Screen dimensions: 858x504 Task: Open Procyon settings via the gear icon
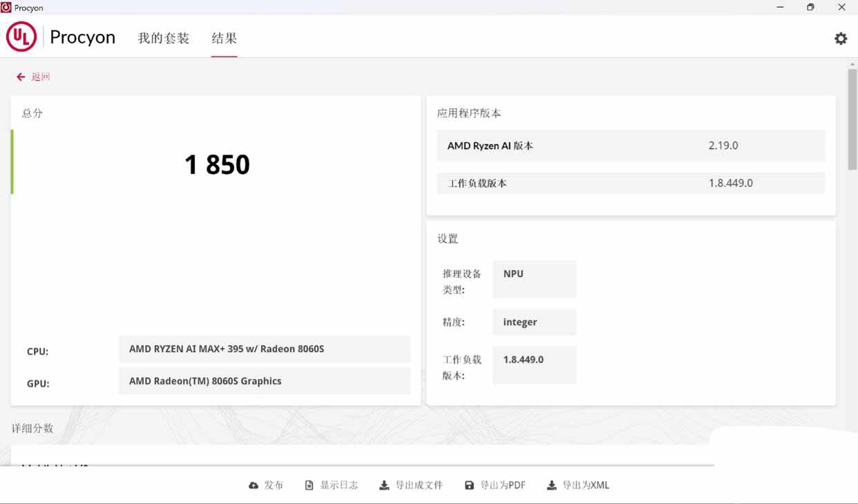pos(840,38)
